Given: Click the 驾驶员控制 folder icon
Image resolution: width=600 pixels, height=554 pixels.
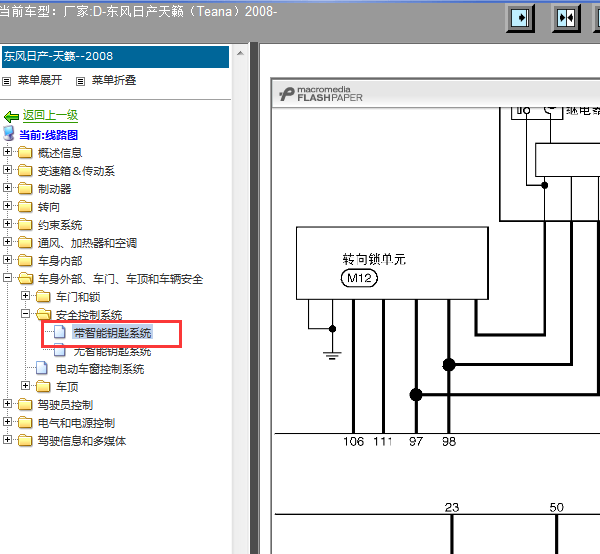Looking at the screenshot, I should pos(25,404).
